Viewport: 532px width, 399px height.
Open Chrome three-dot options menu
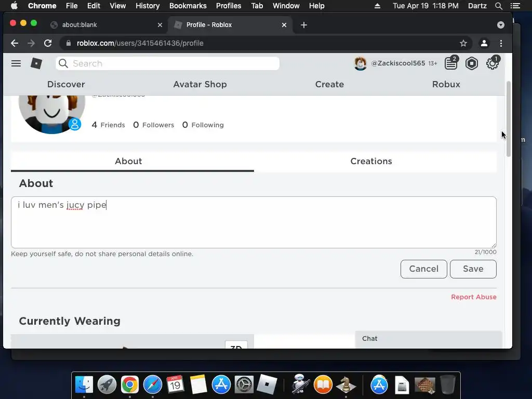pyautogui.click(x=501, y=43)
